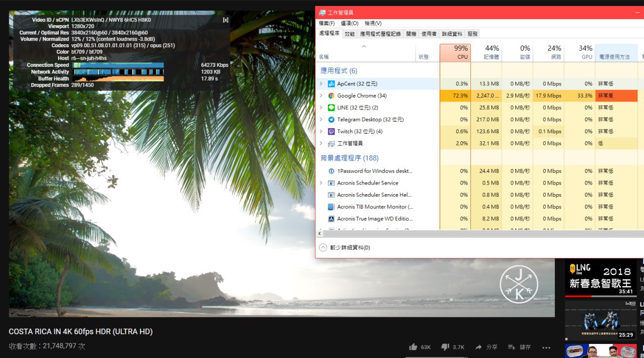This screenshot has height=358, width=644.
Task: Open the 檔案(F) file menu
Action: [327, 24]
